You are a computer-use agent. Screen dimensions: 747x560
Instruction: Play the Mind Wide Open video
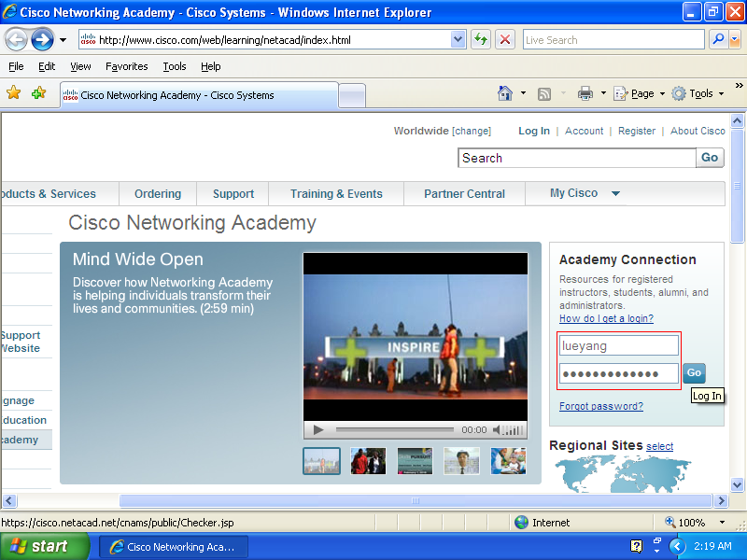[318, 430]
